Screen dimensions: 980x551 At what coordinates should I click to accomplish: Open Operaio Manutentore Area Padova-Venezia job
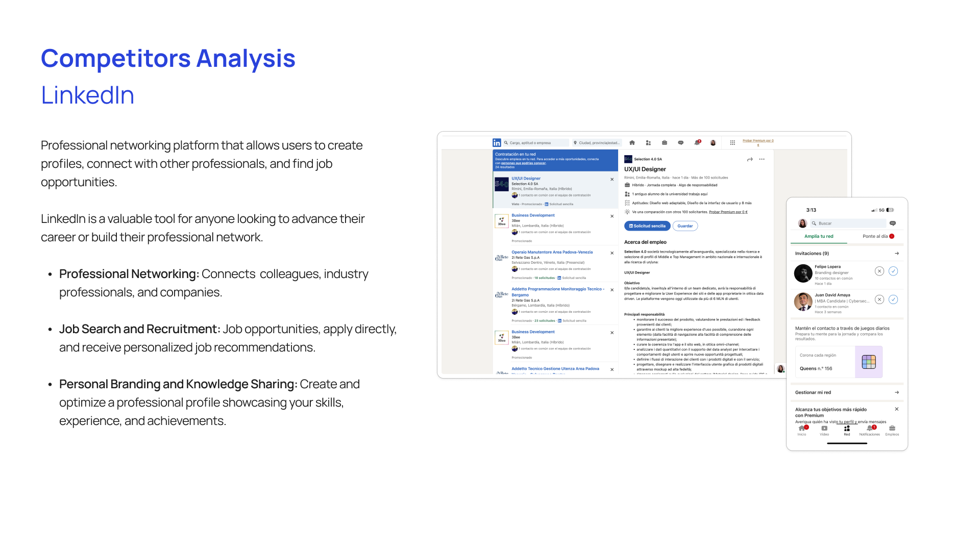pos(552,252)
